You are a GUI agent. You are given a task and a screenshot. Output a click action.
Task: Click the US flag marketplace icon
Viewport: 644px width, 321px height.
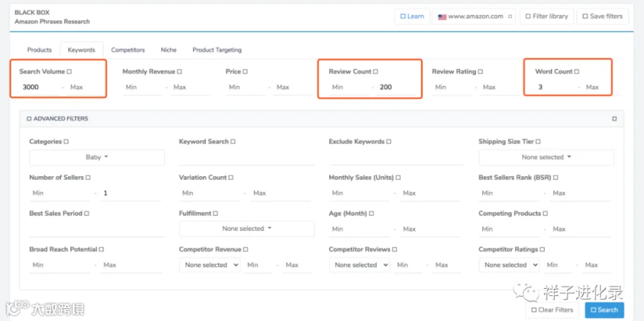442,17
